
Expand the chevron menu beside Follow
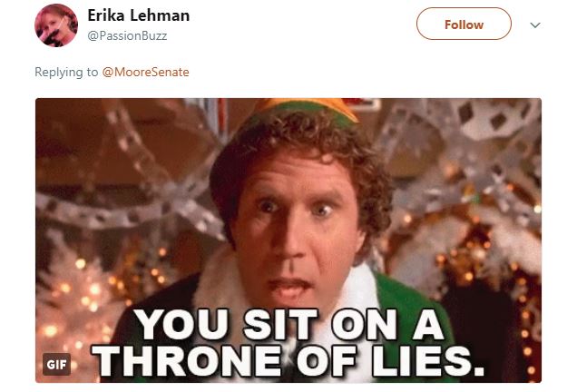pos(534,24)
